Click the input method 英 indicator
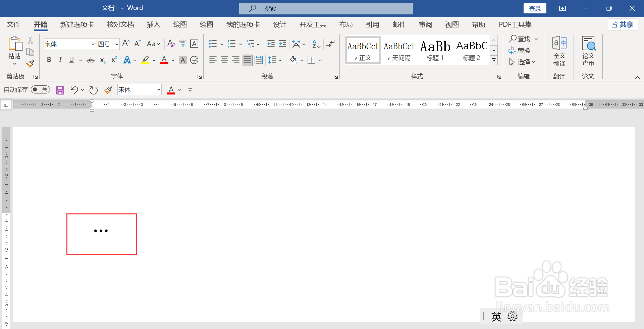The width and height of the screenshot is (644, 329). click(496, 317)
